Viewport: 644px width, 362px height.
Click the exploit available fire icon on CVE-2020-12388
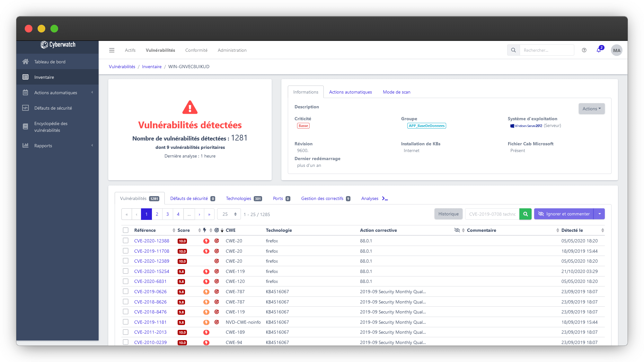coord(205,241)
